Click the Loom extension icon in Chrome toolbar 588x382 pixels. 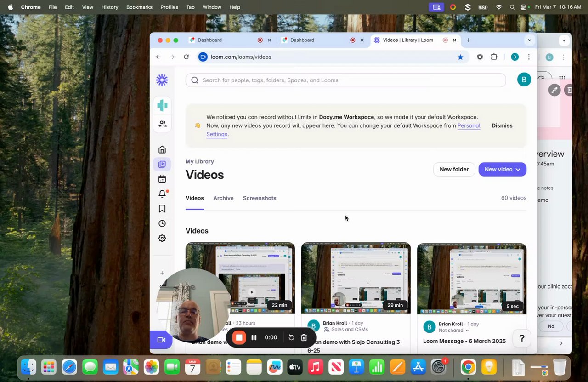(480, 57)
